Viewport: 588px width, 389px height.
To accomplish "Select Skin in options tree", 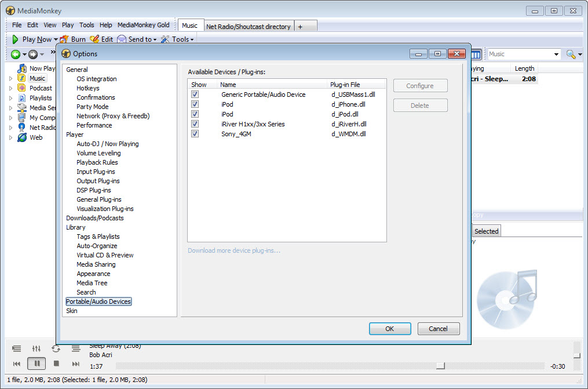I will point(72,311).
